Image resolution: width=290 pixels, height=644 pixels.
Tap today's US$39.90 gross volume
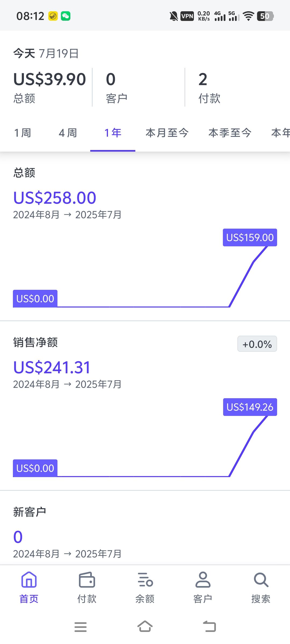pyautogui.click(x=50, y=80)
